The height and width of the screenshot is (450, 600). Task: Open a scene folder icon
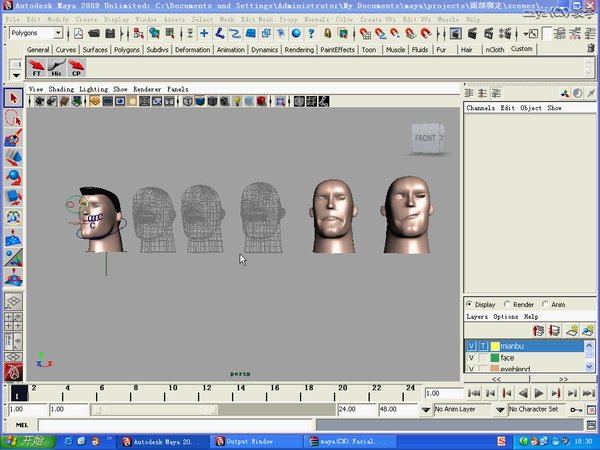click(x=94, y=34)
